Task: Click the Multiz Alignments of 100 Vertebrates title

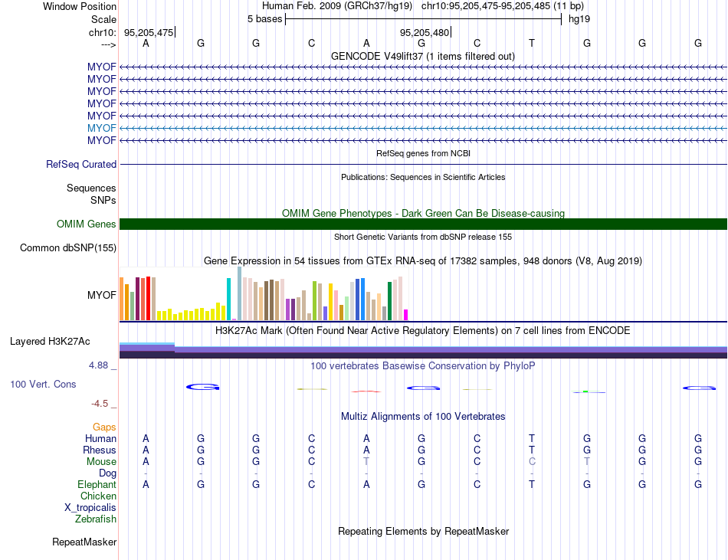Action: [423, 416]
